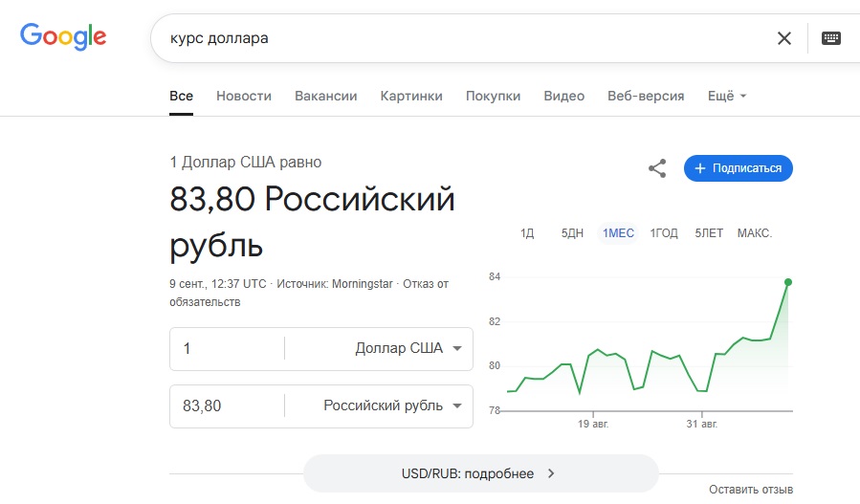Open the Ещё menu
Image resolution: width=860 pixels, height=504 pixels.
point(726,96)
